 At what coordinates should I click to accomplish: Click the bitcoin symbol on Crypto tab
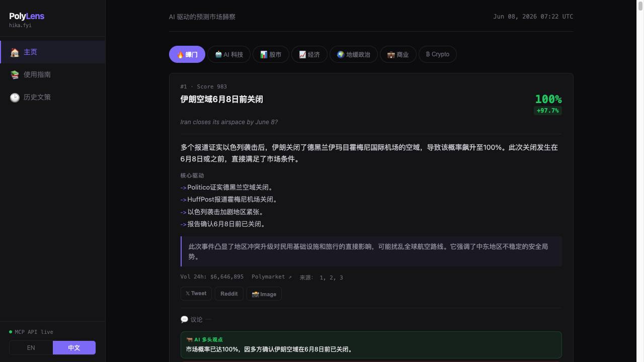pos(428,54)
